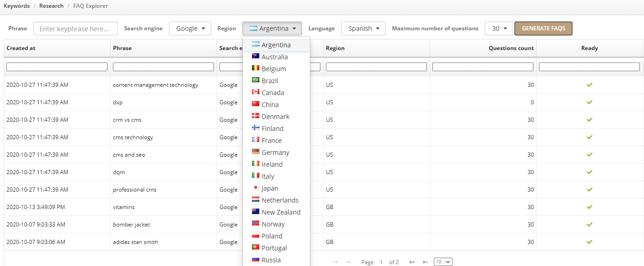The height and width of the screenshot is (266, 644).
Task: Select Norway region option
Action: click(x=276, y=224)
